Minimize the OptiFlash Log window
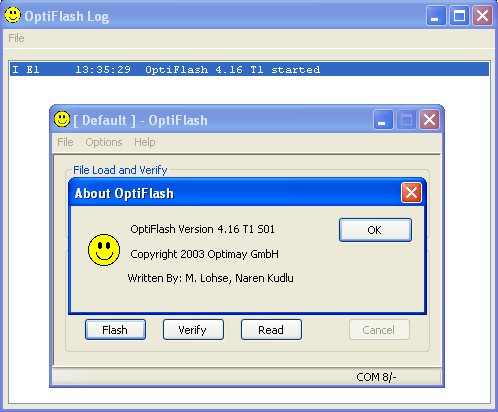This screenshot has height=412, width=498. [436, 16]
